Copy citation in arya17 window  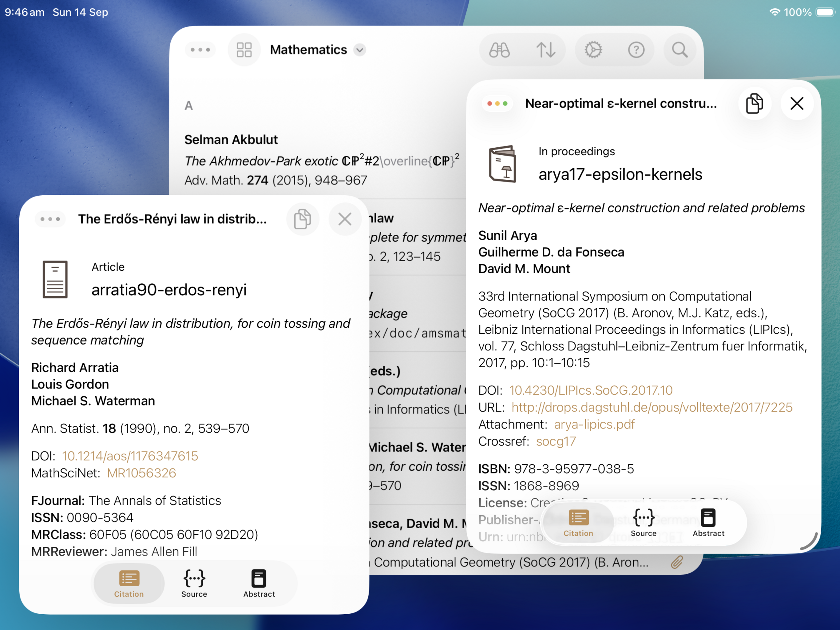[754, 103]
